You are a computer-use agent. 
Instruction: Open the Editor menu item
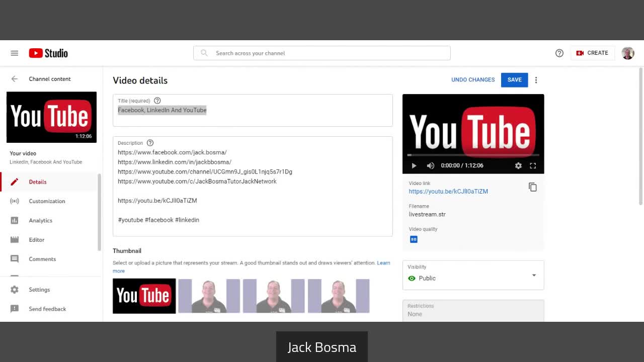(x=48, y=240)
